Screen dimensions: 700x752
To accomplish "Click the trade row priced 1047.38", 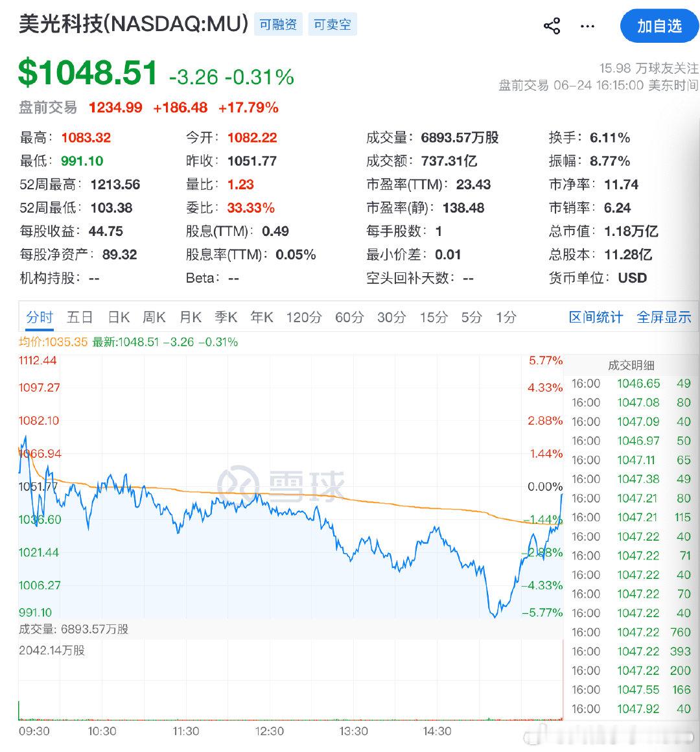I will point(631,478).
